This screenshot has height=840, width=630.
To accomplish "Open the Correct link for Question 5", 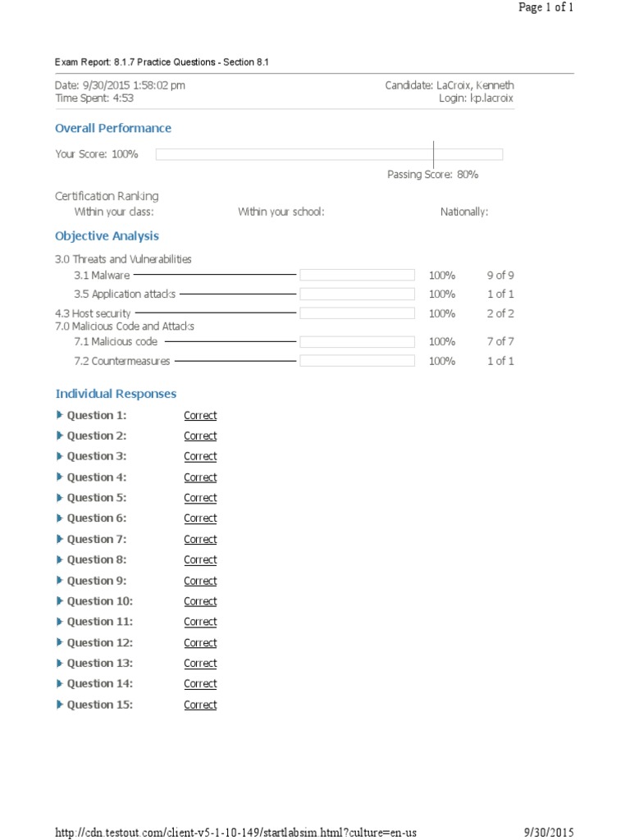I will [x=200, y=498].
